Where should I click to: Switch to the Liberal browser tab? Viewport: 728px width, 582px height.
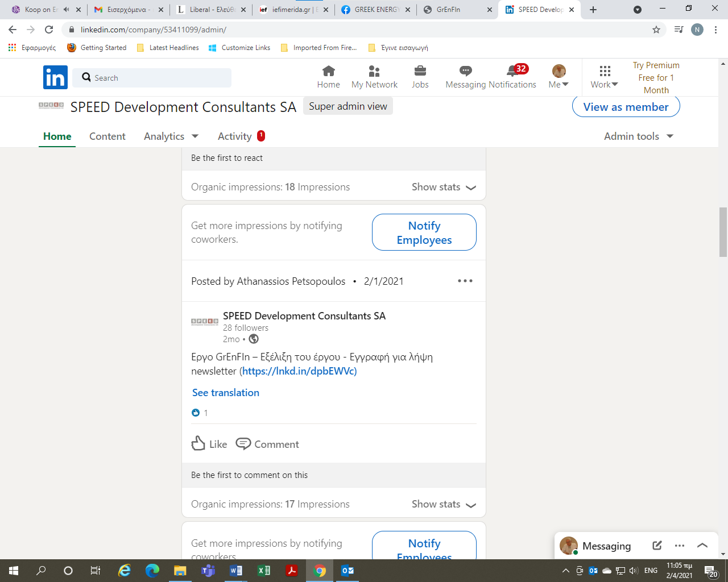[x=212, y=10]
